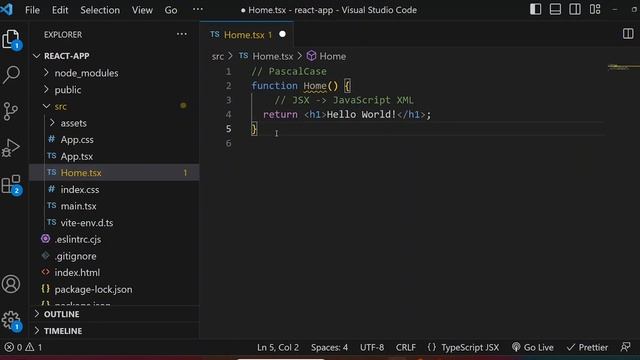This screenshot has height=360, width=640.
Task: Open the Go menu
Action: tap(171, 10)
